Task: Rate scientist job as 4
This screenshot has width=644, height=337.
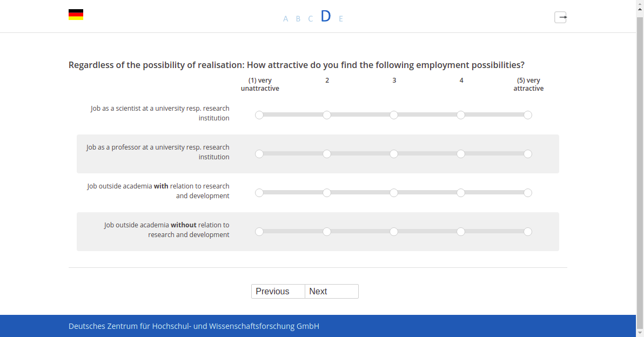Action: point(461,115)
